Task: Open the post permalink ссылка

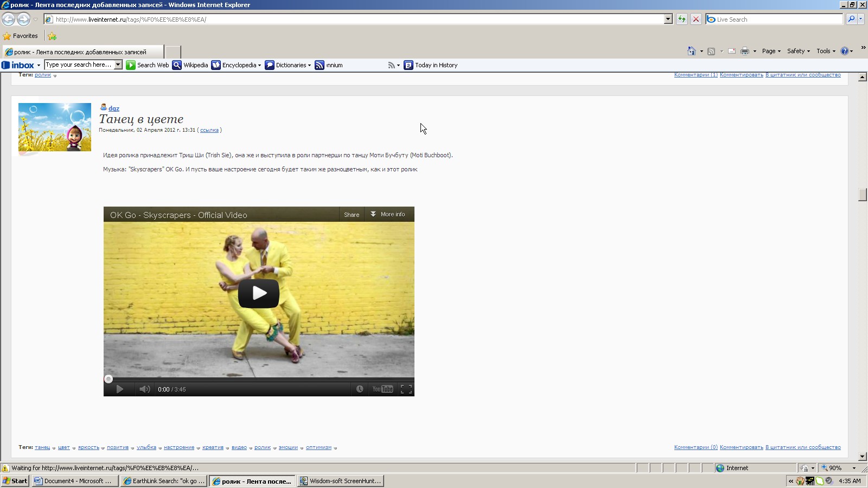Action: pyautogui.click(x=209, y=130)
